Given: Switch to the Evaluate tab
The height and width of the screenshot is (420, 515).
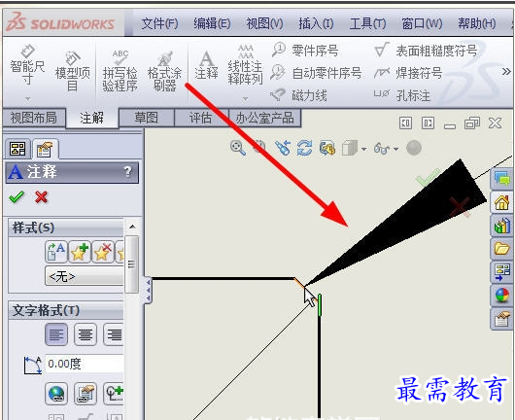Looking at the screenshot, I should (200, 118).
